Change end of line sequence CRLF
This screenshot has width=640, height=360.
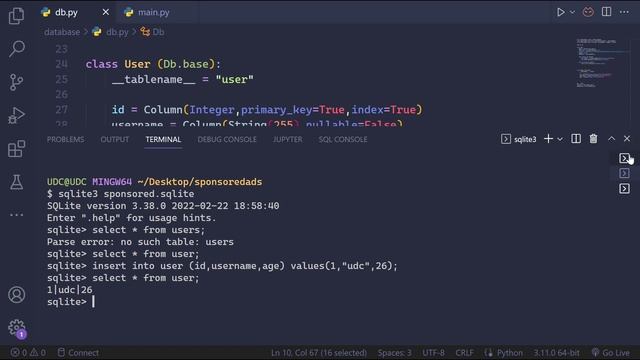464,352
